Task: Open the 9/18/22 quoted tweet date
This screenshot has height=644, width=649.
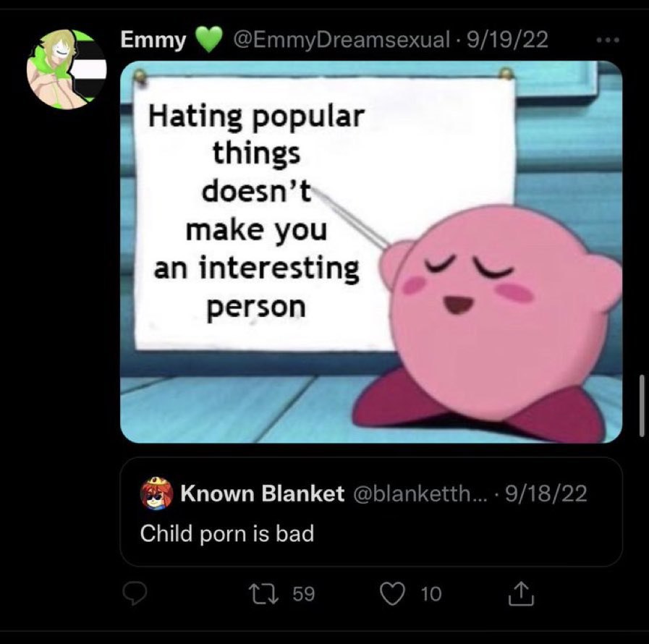Action: (x=546, y=493)
